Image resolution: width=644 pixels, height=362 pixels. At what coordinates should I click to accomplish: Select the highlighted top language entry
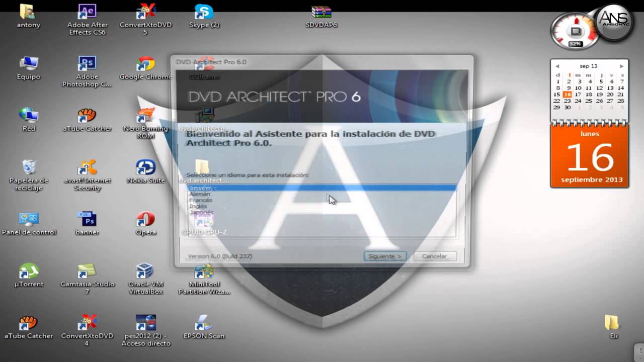pyautogui.click(x=322, y=188)
